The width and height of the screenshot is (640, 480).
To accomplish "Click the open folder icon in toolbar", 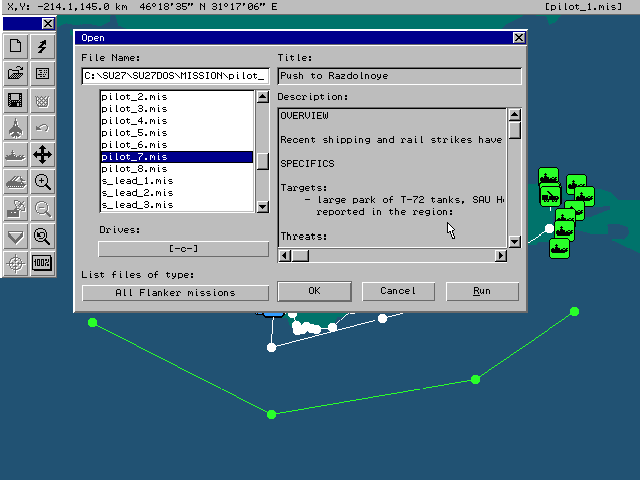I will [15, 73].
